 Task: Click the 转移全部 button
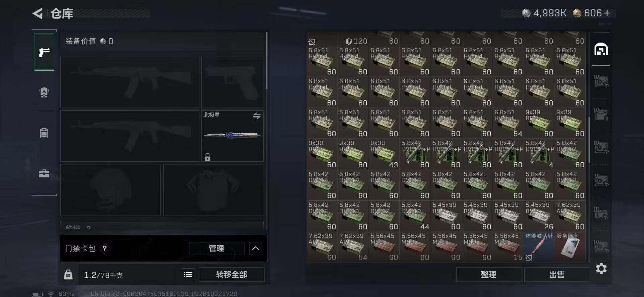click(231, 275)
